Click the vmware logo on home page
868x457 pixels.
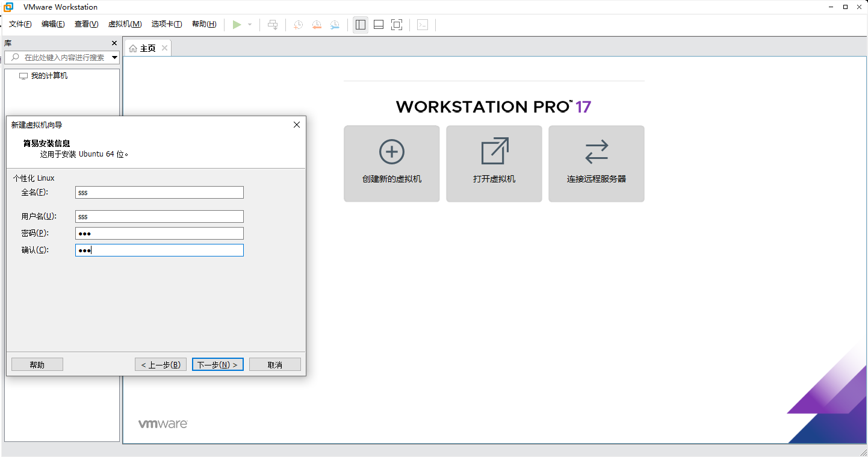[x=163, y=424]
